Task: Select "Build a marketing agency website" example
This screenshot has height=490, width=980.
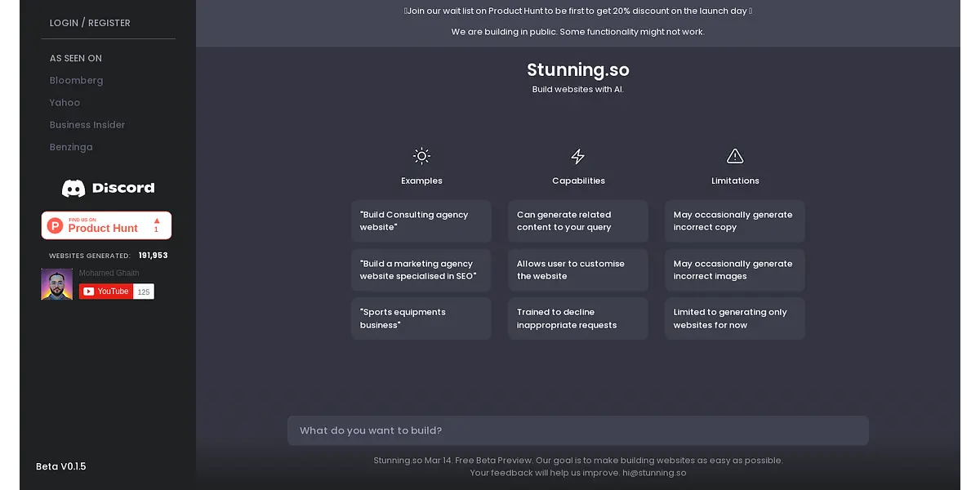Action: pyautogui.click(x=421, y=270)
